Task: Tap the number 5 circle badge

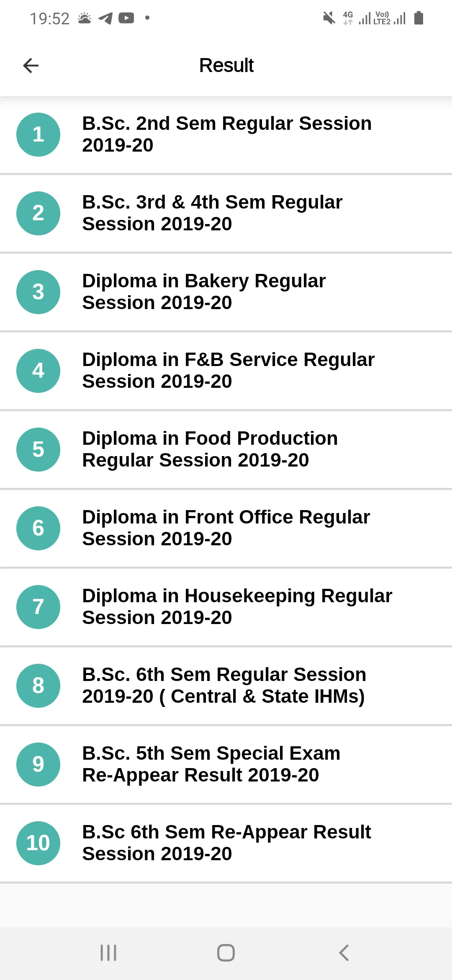Action: pos(38,449)
